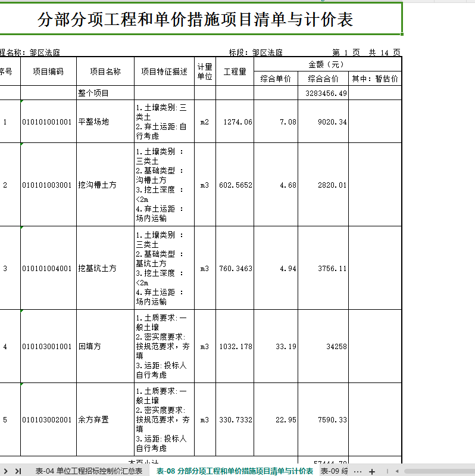Jump to the last sheet with the end arrow
Image resolution: width=475 pixels, height=476 pixels.
tap(18, 471)
